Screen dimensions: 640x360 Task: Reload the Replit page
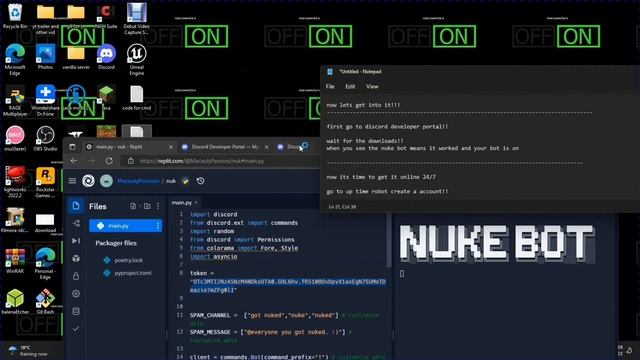coord(109,161)
